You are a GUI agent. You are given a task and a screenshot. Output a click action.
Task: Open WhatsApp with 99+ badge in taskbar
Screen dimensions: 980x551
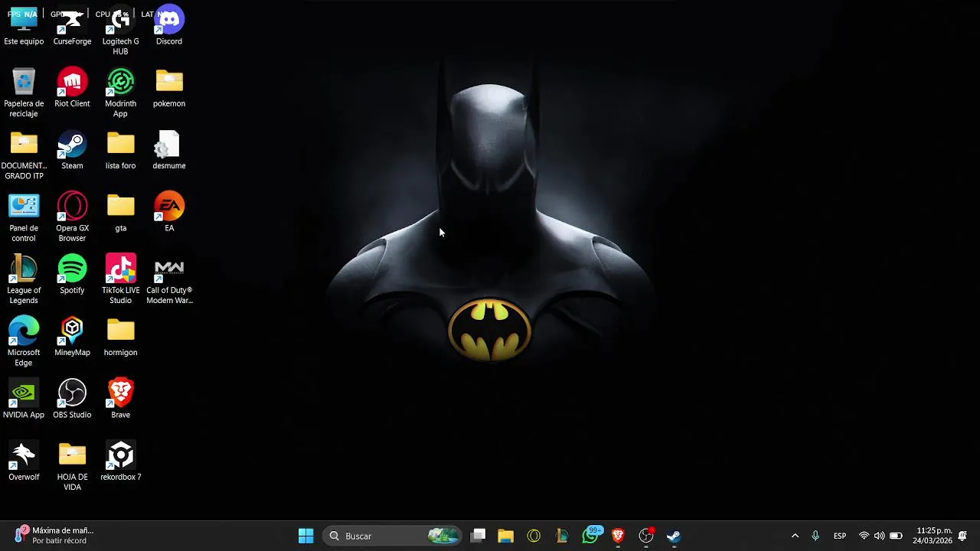[x=590, y=536]
